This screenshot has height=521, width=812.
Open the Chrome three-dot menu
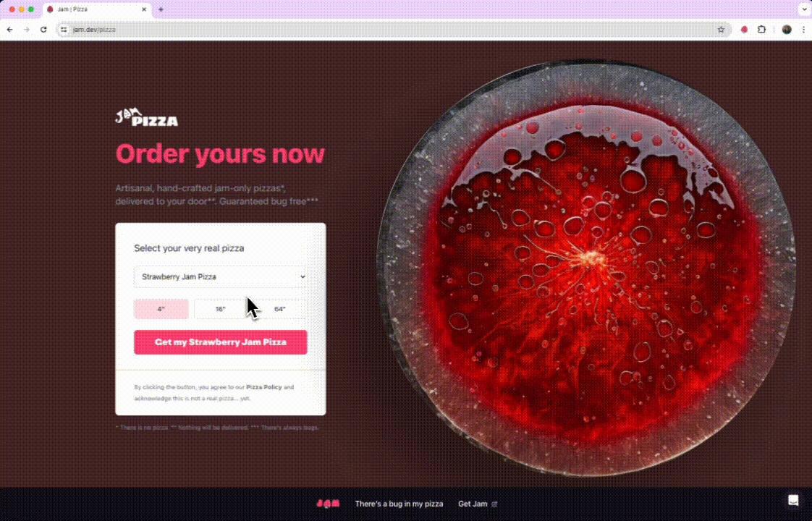click(804, 30)
